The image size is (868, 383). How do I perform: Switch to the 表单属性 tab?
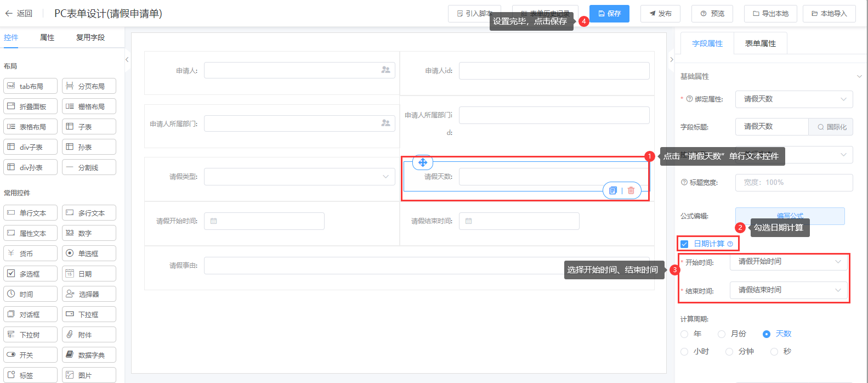pos(761,43)
